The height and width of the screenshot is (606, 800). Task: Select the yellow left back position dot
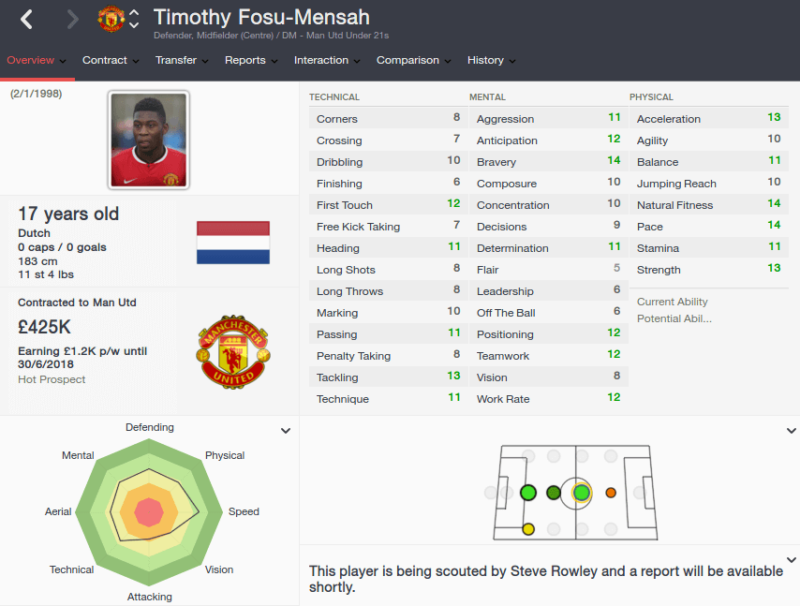[528, 529]
